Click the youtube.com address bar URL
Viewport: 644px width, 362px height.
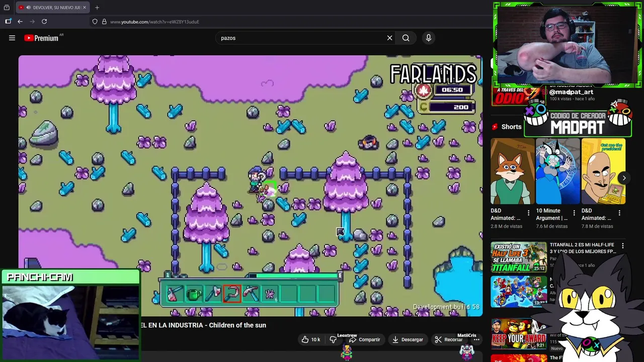click(154, 22)
